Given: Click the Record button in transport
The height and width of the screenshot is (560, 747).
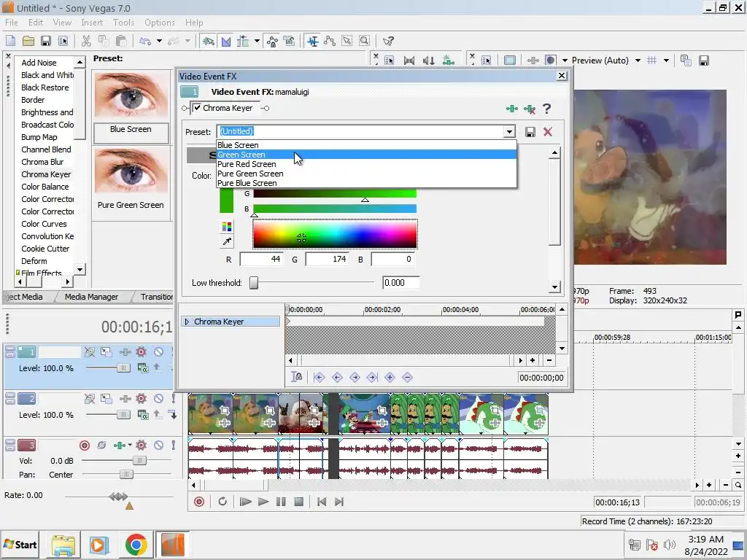Looking at the screenshot, I should pyautogui.click(x=199, y=502).
